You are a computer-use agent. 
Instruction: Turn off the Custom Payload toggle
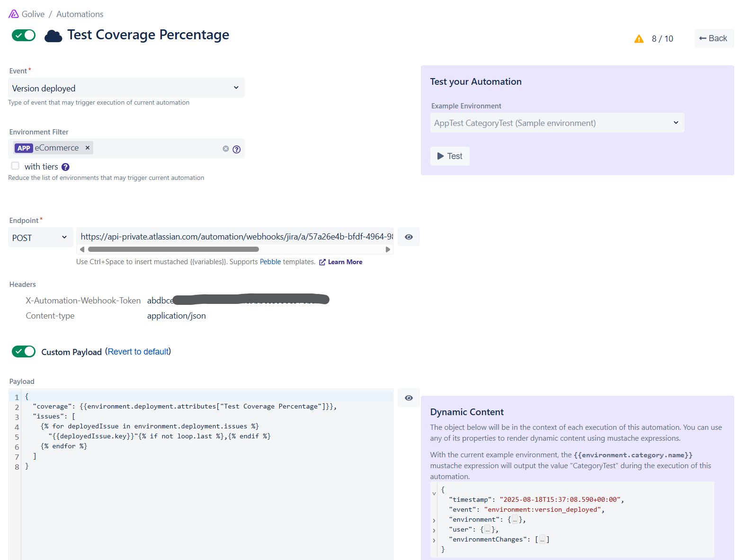(24, 352)
